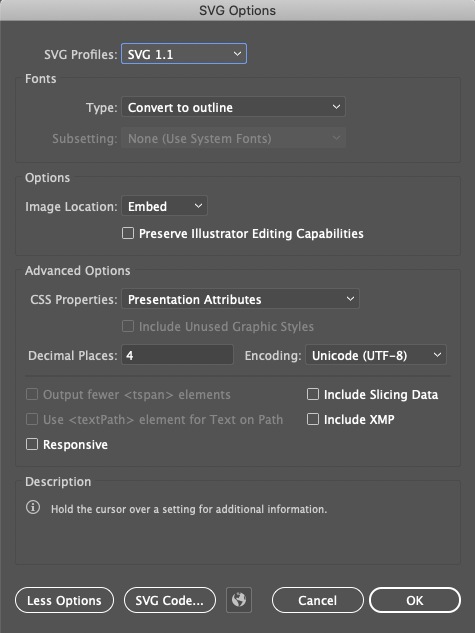Click the SVG Code... button
The width and height of the screenshot is (475, 633).
pos(169,600)
